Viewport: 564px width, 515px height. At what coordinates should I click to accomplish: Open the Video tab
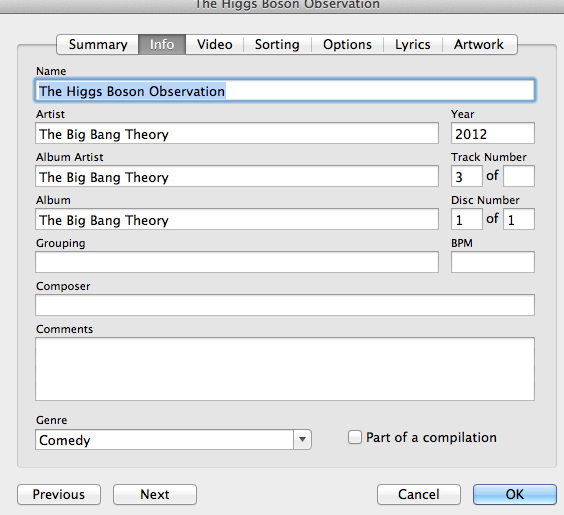(215, 45)
